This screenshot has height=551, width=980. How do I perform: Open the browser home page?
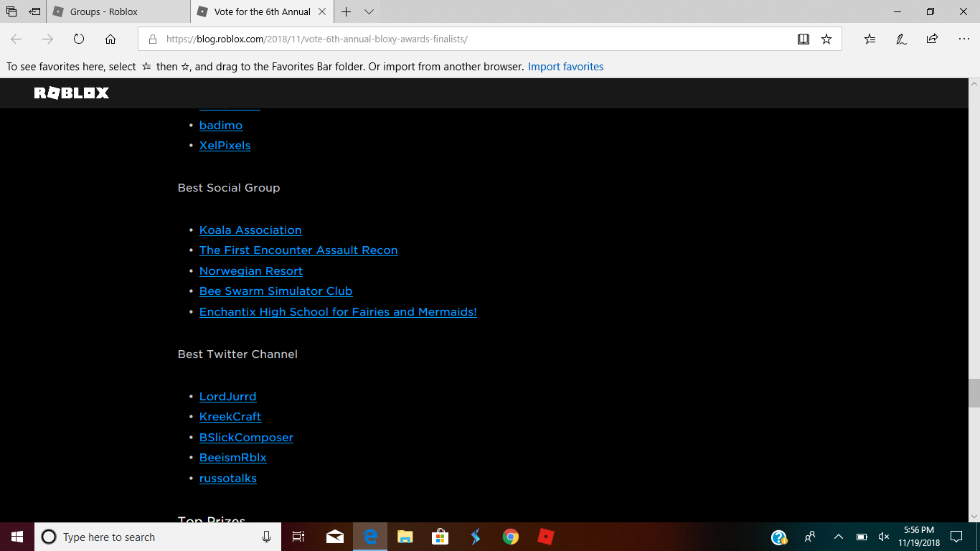pos(110,39)
